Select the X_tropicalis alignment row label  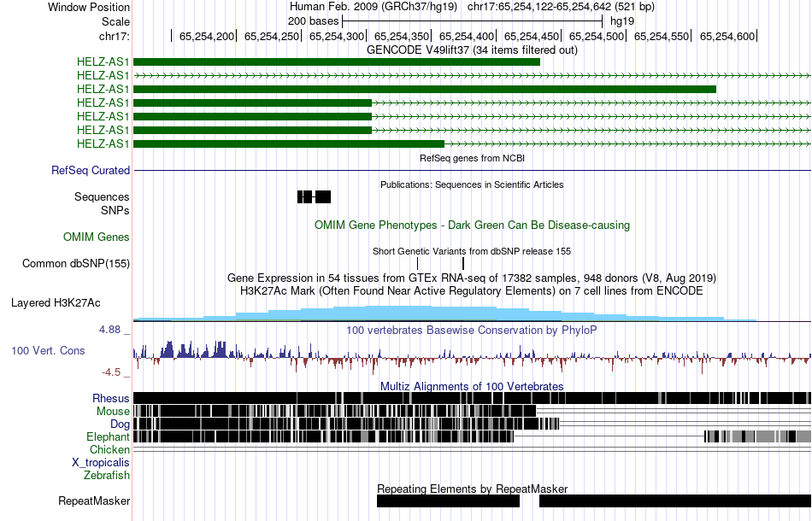coord(101,463)
